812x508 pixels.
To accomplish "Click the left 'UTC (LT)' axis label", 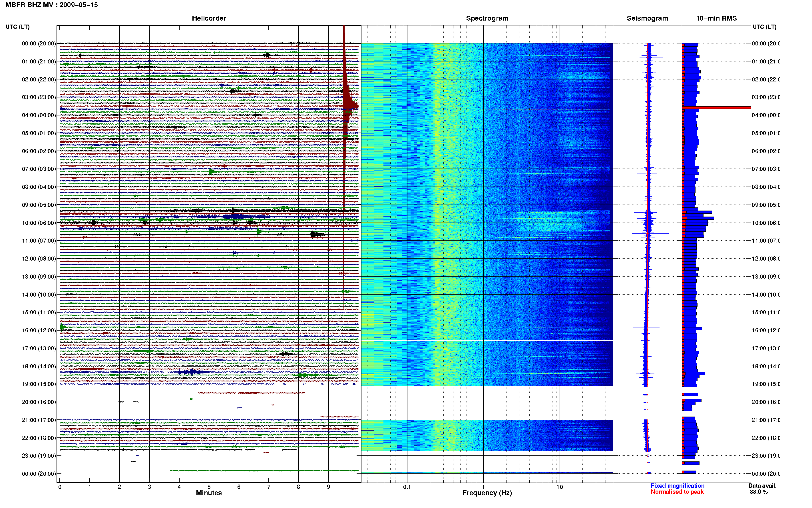I will [x=17, y=27].
